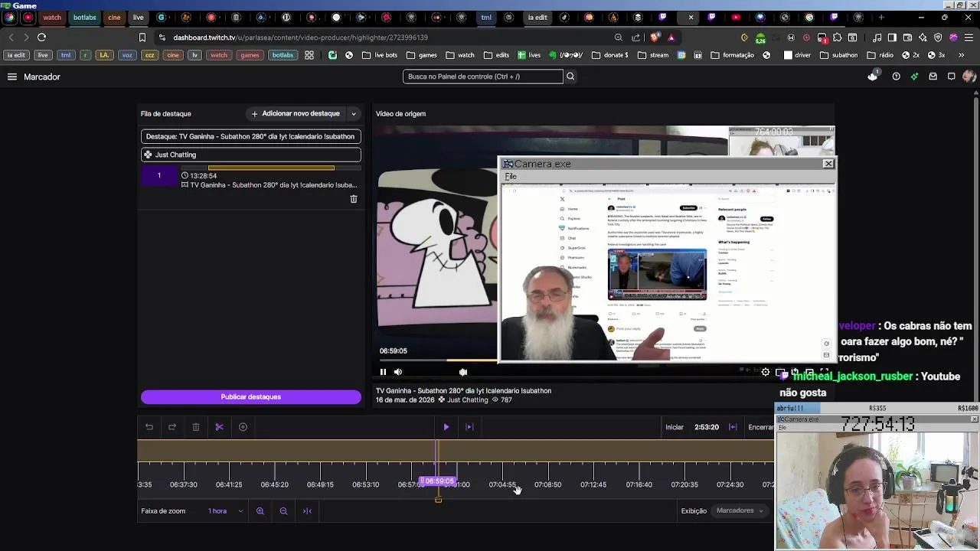980x551 pixels.
Task: Switch to the 'botlabs' browser tab
Action: 84,17
